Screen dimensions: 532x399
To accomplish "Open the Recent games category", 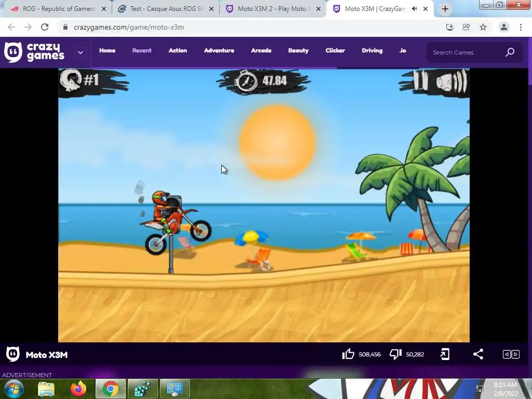I will [142, 50].
